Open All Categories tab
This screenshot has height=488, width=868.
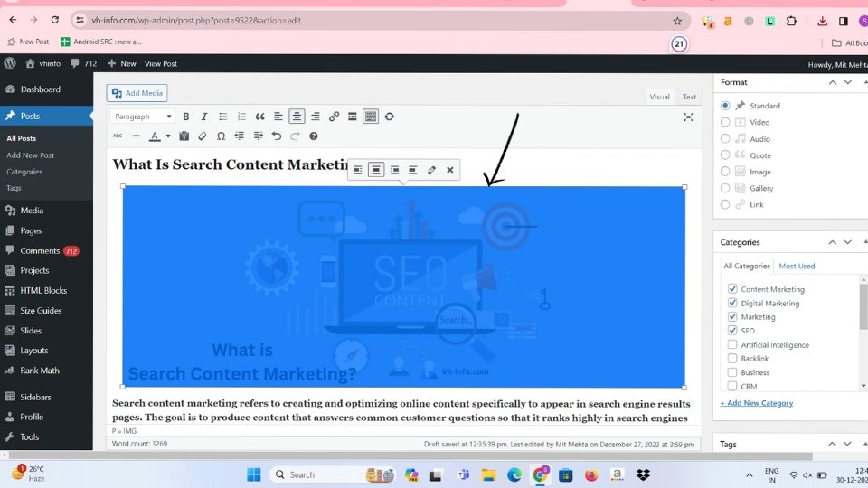click(747, 266)
